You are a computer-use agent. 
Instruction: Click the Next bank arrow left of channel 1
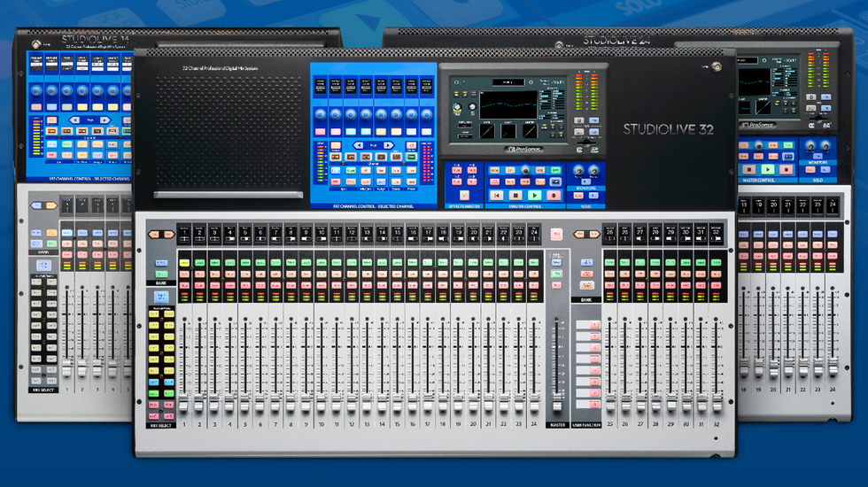tap(167, 234)
